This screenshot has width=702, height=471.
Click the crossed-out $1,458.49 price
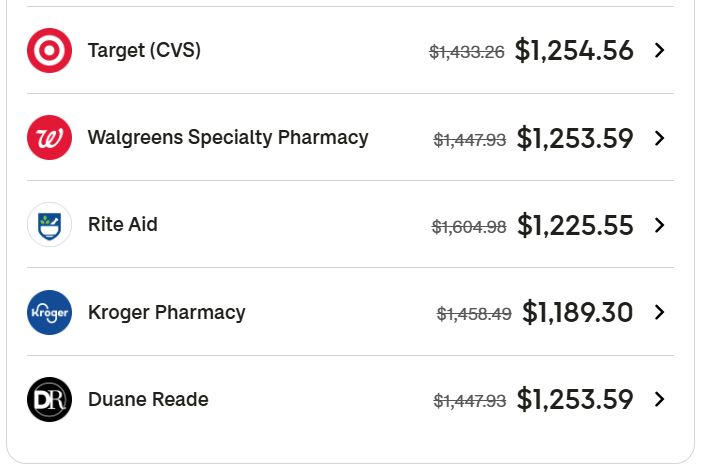coord(474,314)
